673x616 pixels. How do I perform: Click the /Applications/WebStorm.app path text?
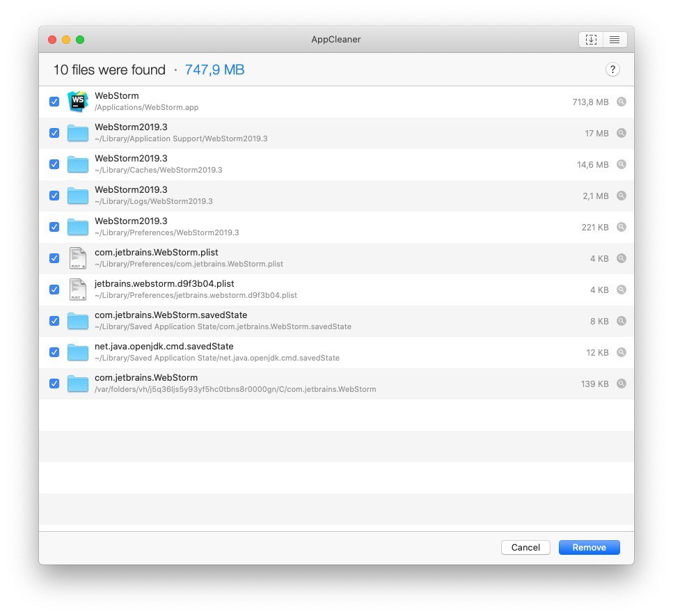[146, 107]
